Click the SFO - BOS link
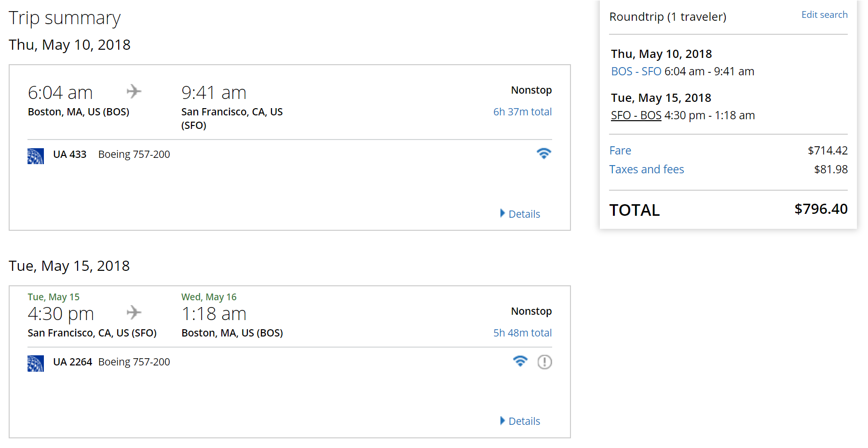Viewport: 868px width, 448px height. (x=636, y=115)
